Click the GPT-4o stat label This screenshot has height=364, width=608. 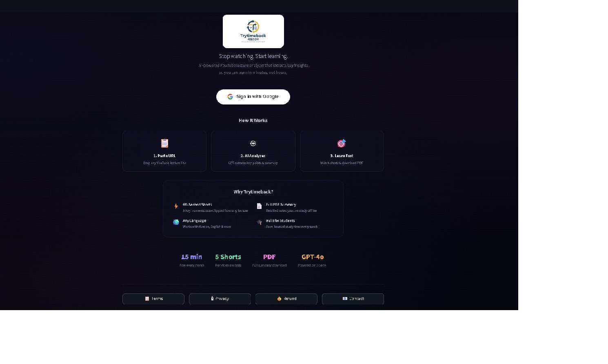313,257
